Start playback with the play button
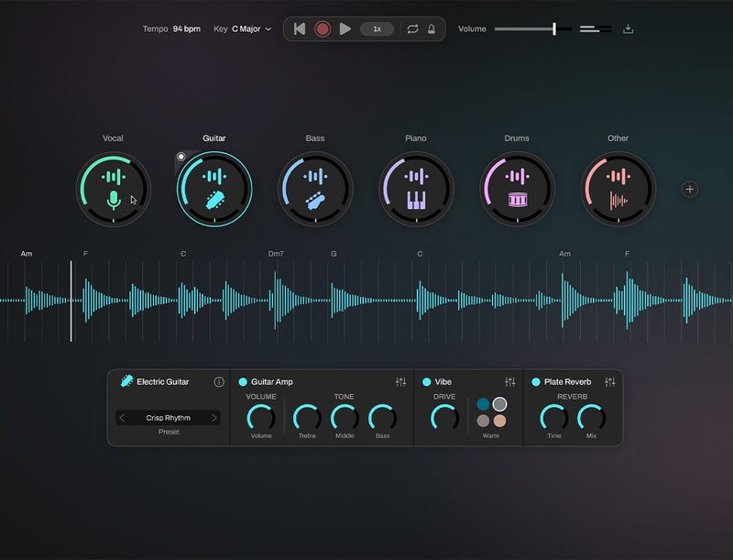 [345, 29]
